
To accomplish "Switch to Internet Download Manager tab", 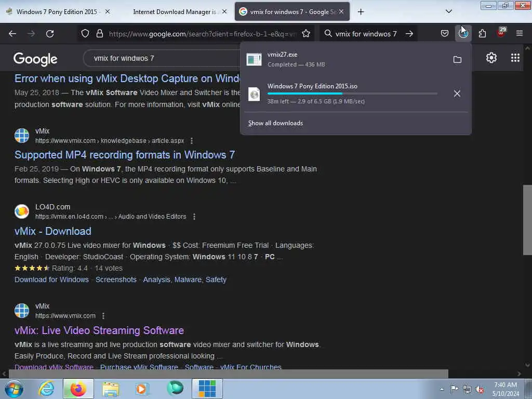I will coord(175,12).
